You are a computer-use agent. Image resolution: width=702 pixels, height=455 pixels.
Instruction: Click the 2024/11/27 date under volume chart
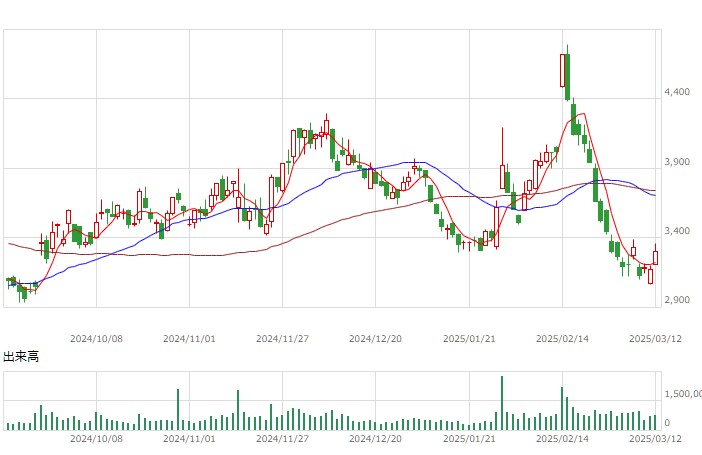[283, 438]
